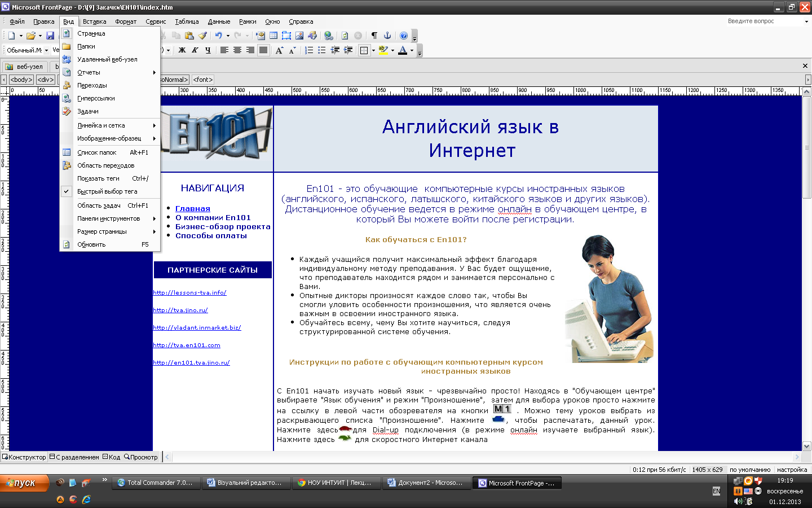Open the Drawing toolbar icon
The width and height of the screenshot is (812, 508).
click(312, 36)
